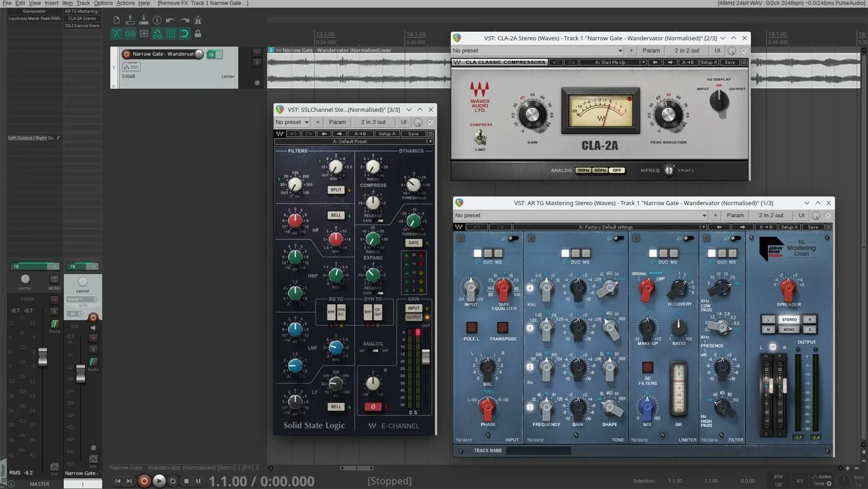Click UI button in AR TG Mastering window

point(801,215)
